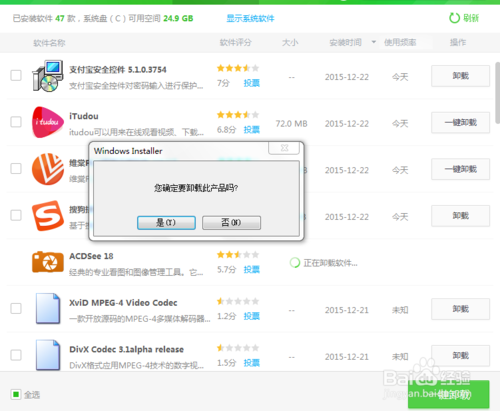Click 投票 link for iTudou
Viewport: 500px width, 411px height.
coord(252,130)
